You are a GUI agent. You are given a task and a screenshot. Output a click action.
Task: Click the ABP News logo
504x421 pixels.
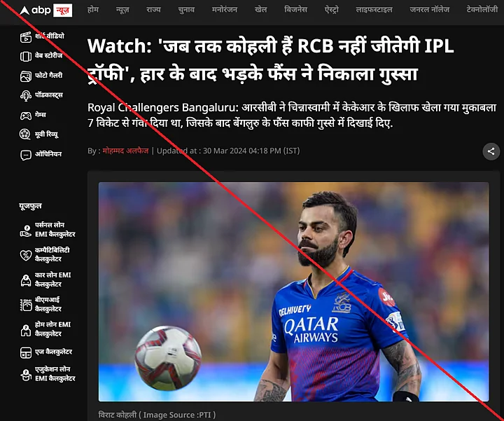[45, 11]
